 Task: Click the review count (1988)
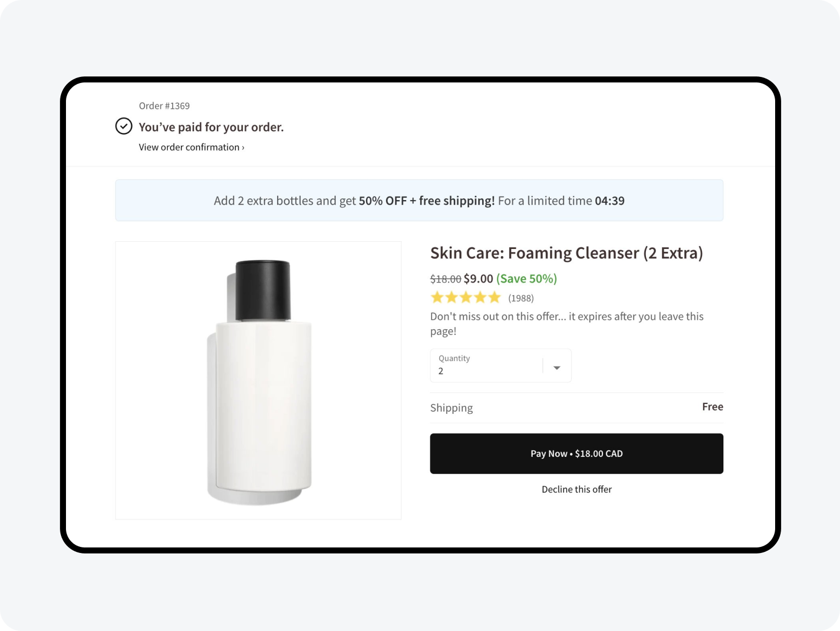[x=521, y=298]
